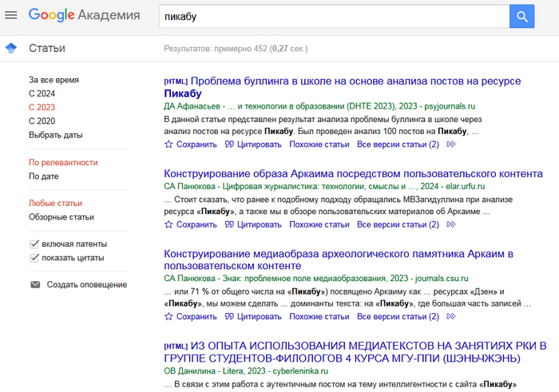Click Сохранить under Конструирование образа Аркаима
Image resolution: width=559 pixels, height=392 pixels.
[x=196, y=224]
